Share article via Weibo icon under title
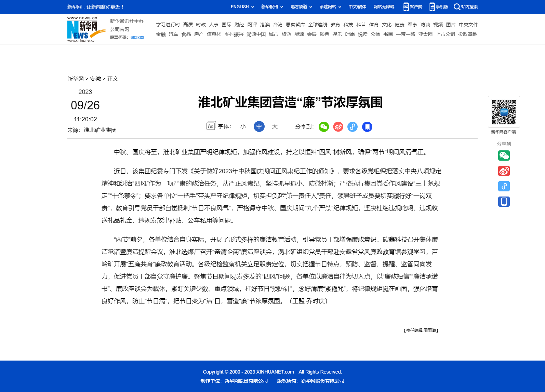This screenshot has height=392, width=545. click(x=338, y=127)
